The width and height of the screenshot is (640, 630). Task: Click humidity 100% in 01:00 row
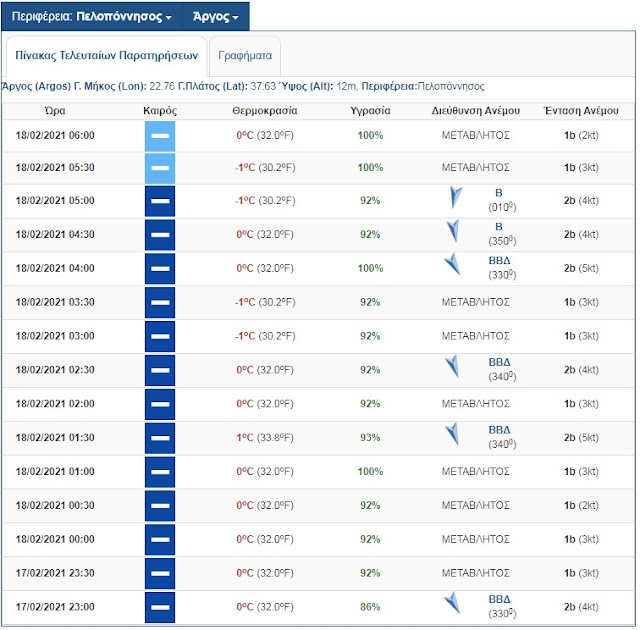tap(370, 472)
